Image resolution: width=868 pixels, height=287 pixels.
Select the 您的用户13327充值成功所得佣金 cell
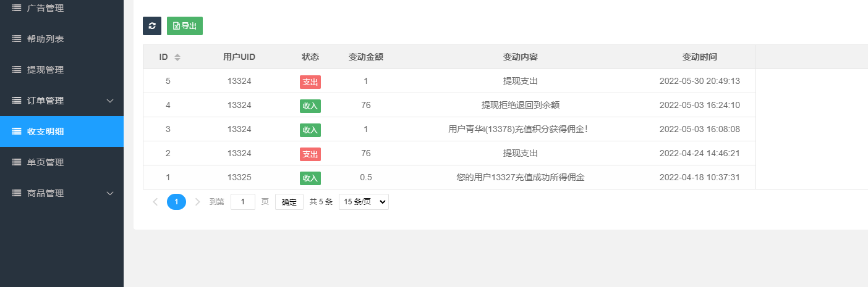(521, 177)
